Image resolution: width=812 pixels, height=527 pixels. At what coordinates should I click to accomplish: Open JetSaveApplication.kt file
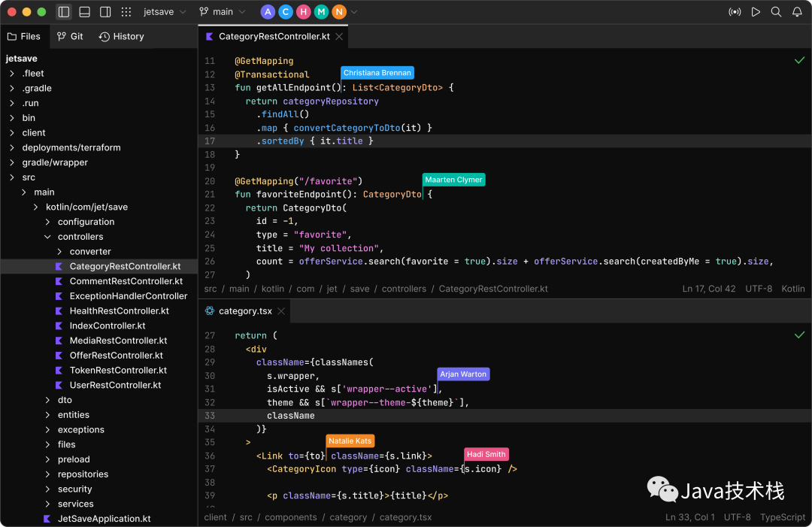pos(104,519)
